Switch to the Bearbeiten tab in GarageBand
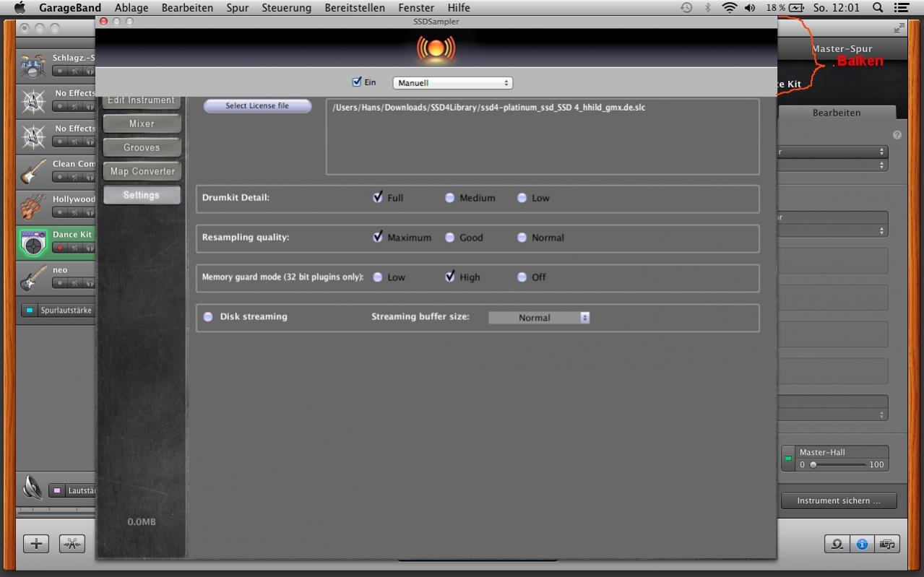 (x=836, y=113)
